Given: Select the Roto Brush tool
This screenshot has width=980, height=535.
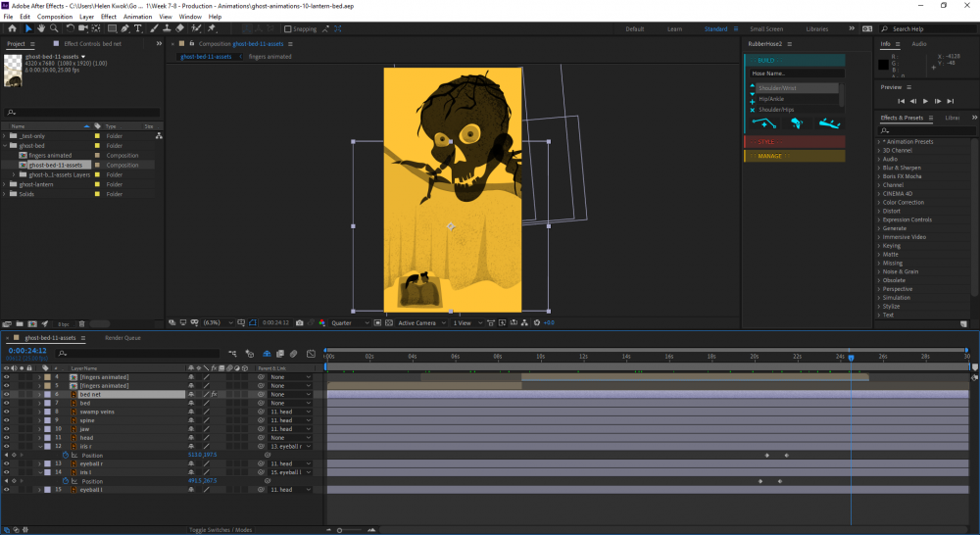Looking at the screenshot, I should coord(196,28).
